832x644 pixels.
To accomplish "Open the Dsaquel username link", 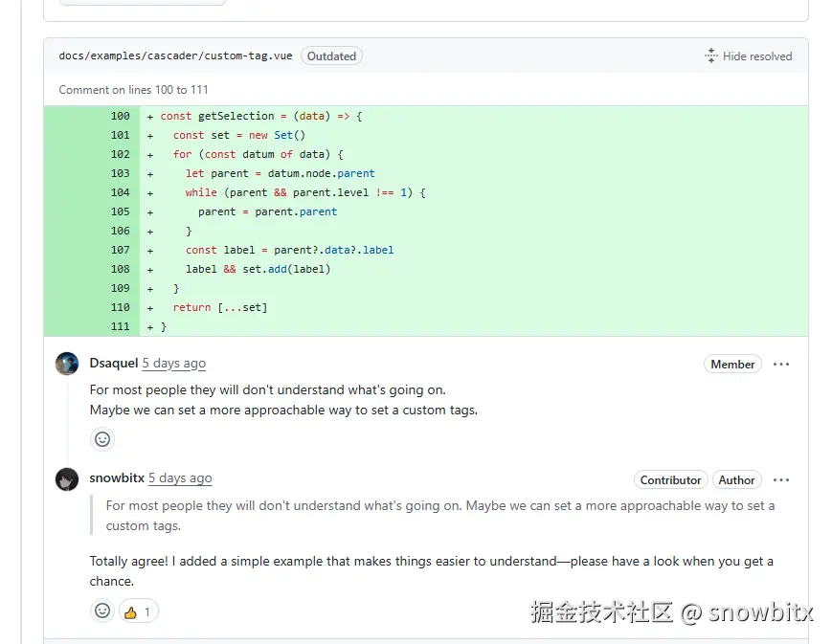I will [114, 363].
